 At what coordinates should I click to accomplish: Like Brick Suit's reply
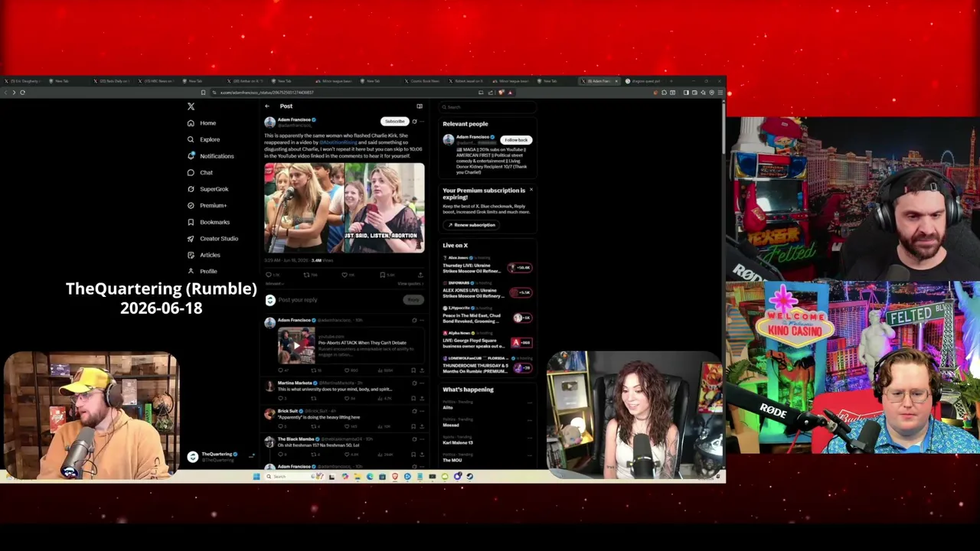(348, 426)
